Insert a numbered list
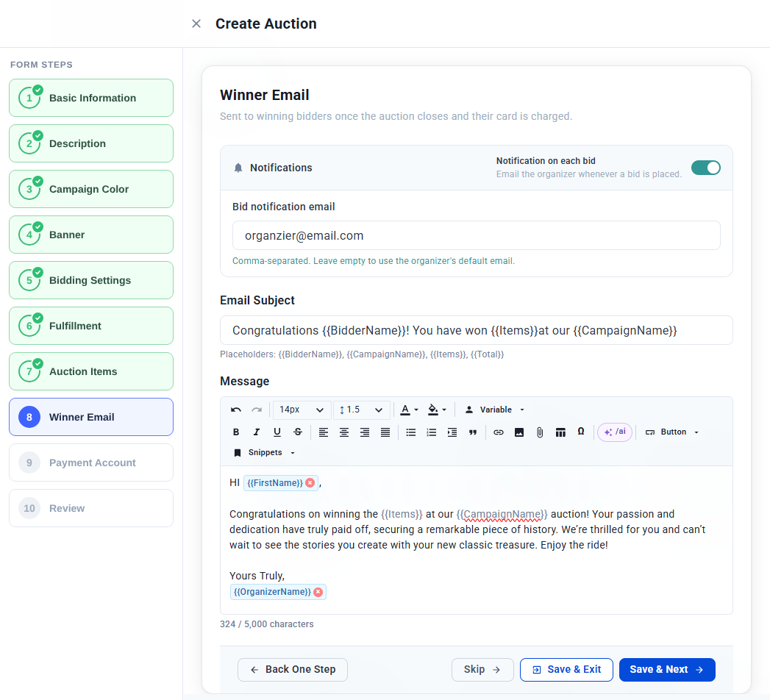The width and height of the screenshot is (770, 700). click(432, 432)
